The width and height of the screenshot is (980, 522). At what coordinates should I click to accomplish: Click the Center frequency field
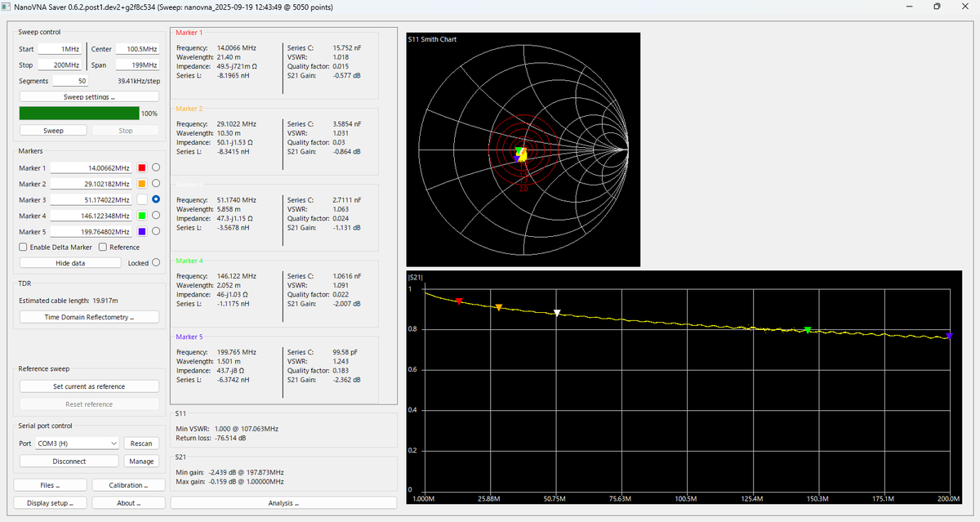137,49
